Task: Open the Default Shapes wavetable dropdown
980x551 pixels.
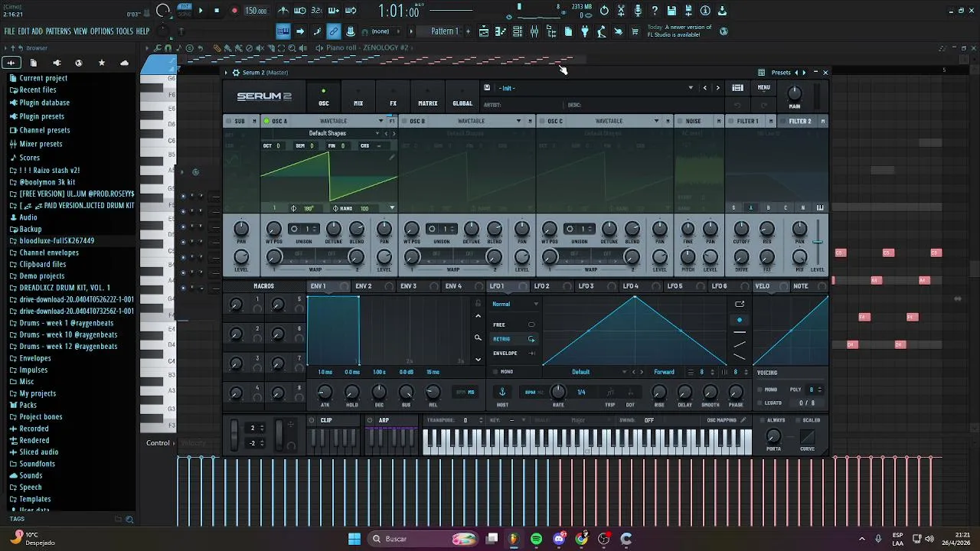Action: click(328, 133)
